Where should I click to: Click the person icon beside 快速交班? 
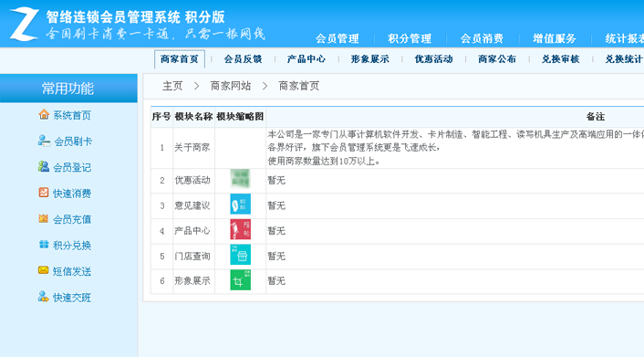[x=44, y=296]
